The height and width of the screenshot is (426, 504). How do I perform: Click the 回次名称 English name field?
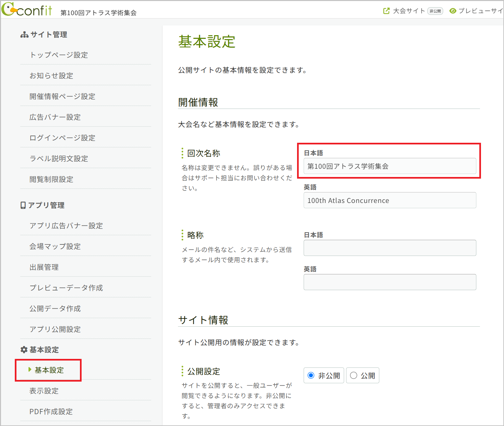(x=390, y=200)
